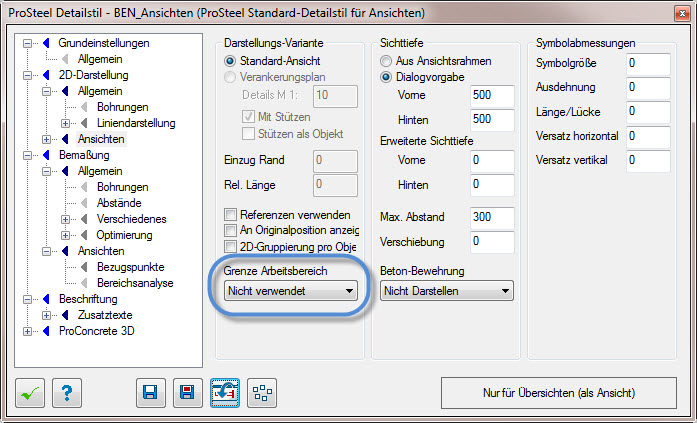Click Sichttiefe Hinten field showing 500
The image size is (697, 423).
[492, 120]
